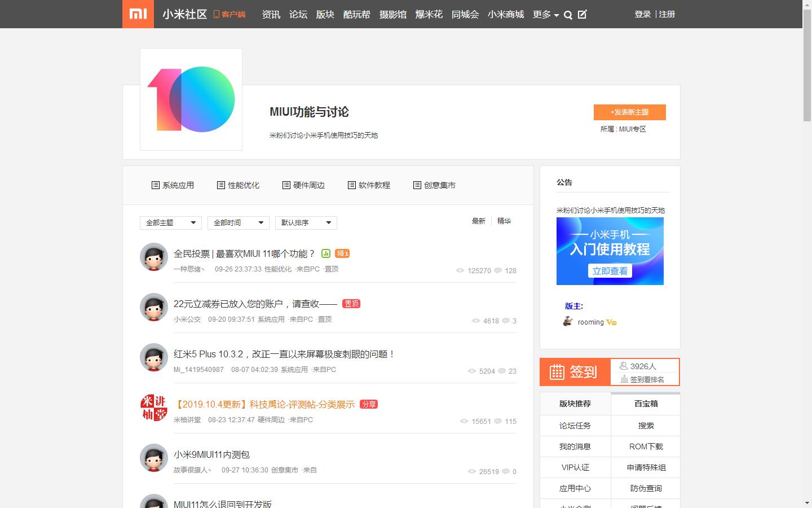This screenshot has width=812, height=508.
Task: Click 申请特殊组 in the toolbox grid
Action: [x=646, y=467]
